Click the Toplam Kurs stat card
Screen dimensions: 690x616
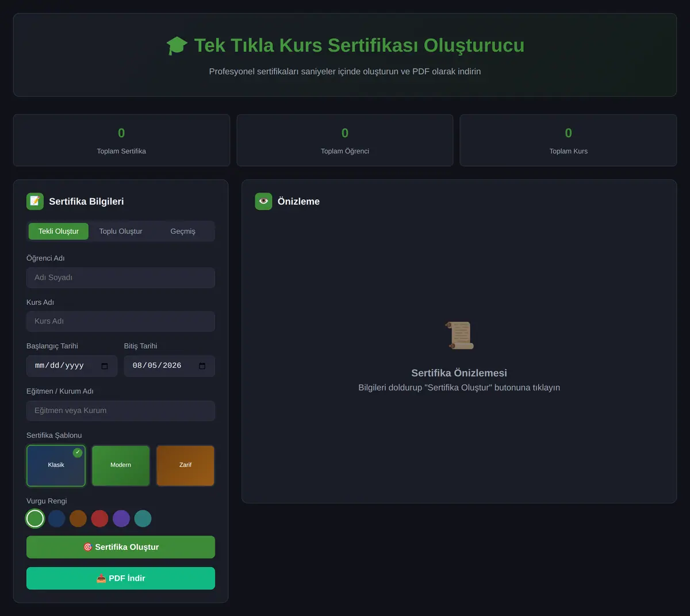pyautogui.click(x=568, y=140)
